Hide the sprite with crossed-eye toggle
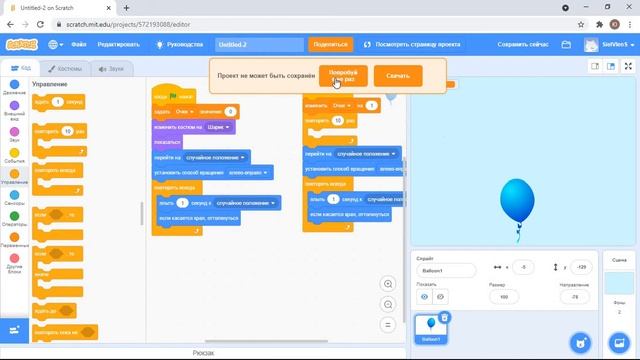 point(440,297)
